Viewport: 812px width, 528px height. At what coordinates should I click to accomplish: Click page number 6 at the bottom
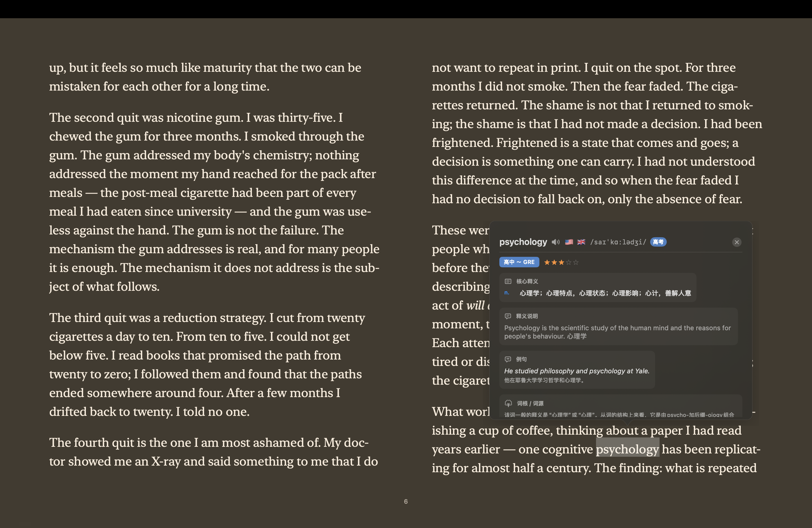coord(406,501)
